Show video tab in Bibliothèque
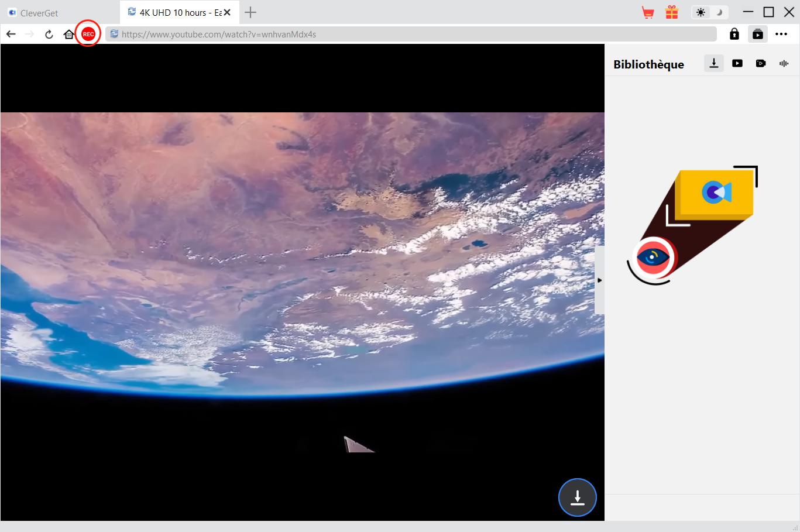Screen dimensions: 800x532 [737, 63]
